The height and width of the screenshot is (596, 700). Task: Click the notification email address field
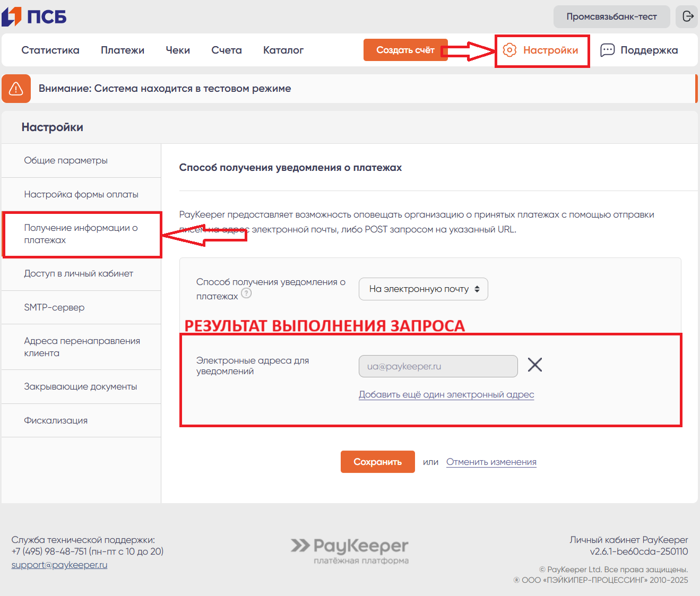tap(438, 366)
